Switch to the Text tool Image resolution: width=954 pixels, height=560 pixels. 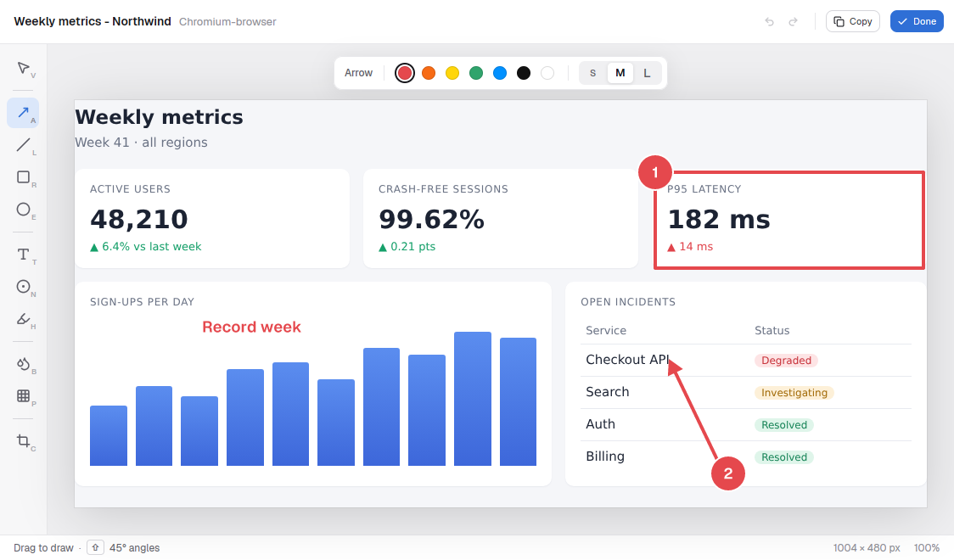tap(23, 255)
